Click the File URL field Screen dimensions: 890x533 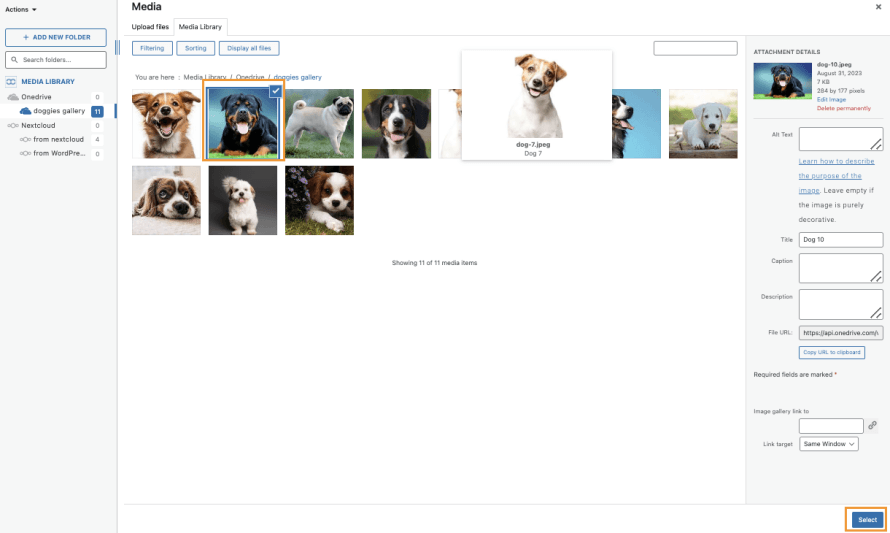coord(841,333)
